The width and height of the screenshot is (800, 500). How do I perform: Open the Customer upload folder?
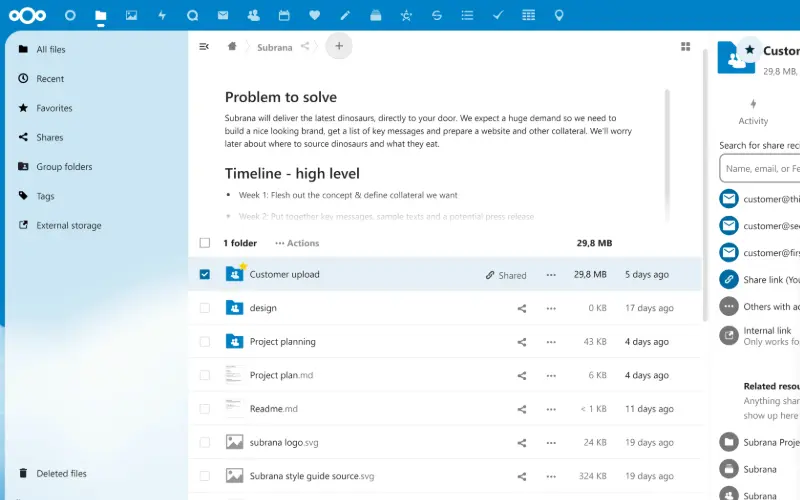(x=284, y=274)
